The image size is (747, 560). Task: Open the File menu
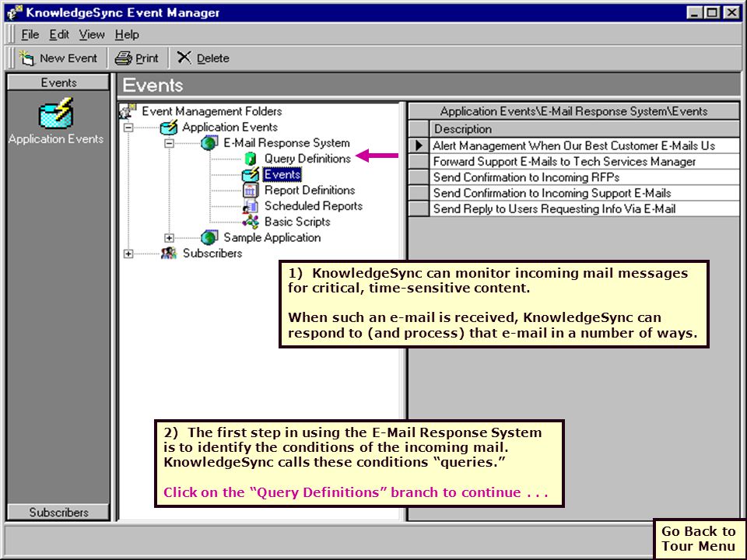(30, 35)
